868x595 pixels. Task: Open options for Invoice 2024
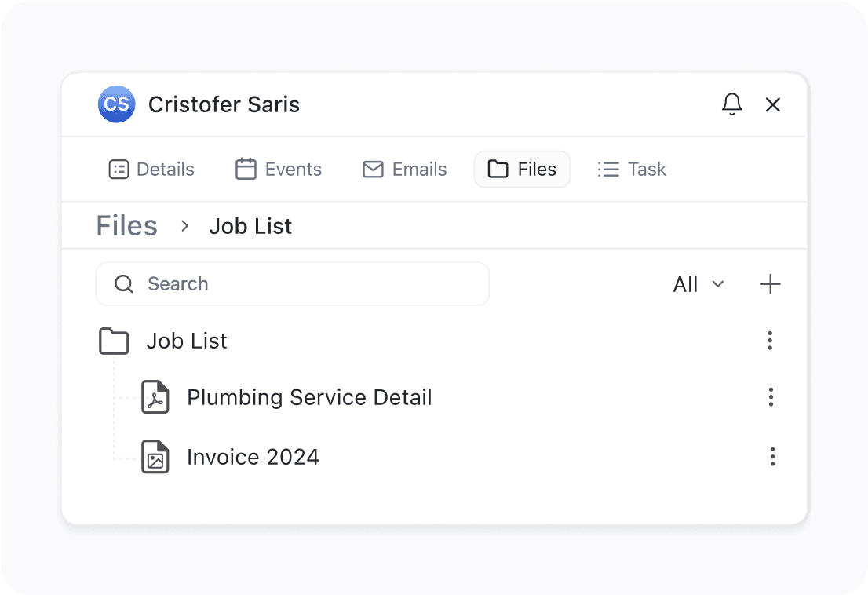pyautogui.click(x=772, y=457)
